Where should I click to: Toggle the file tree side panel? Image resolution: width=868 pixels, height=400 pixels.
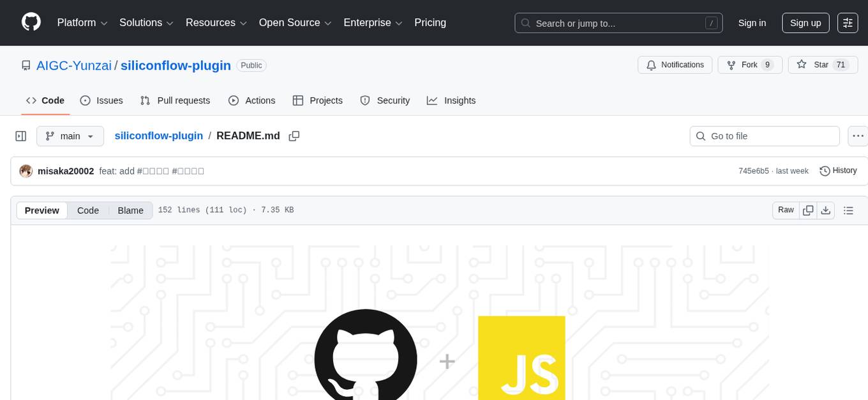20,135
